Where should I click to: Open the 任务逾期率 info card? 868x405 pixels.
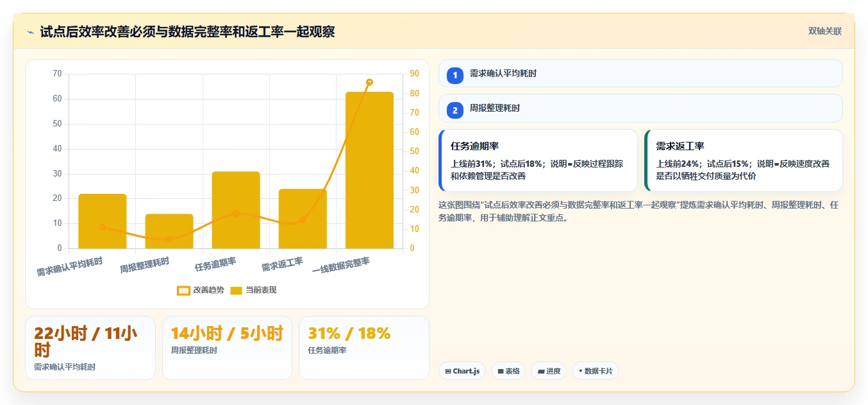pyautogui.click(x=538, y=160)
